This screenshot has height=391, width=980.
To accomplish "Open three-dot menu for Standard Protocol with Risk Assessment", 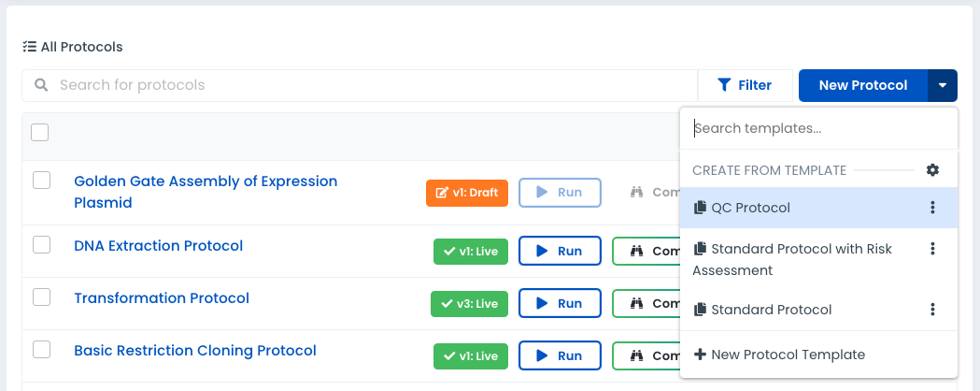I will (931, 249).
